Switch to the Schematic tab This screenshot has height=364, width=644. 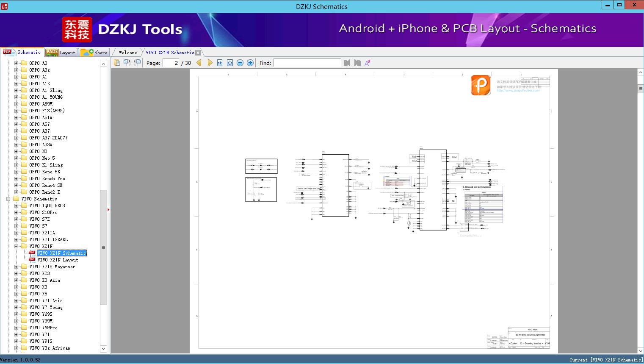(22, 52)
